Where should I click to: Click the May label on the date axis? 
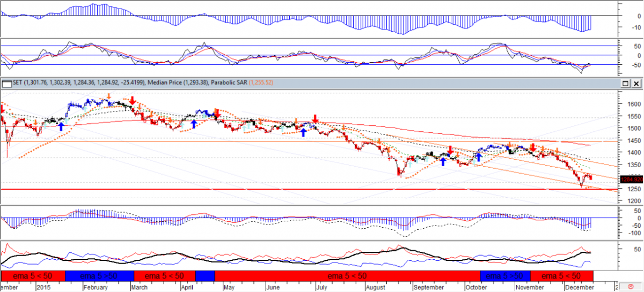[x=229, y=287]
